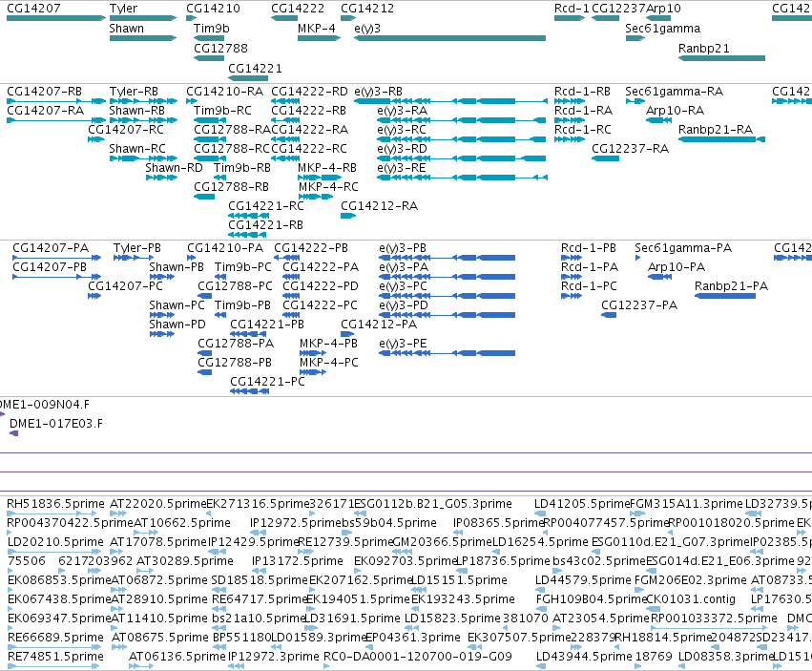
Task: Click the Arp10-PA protein label
Action: pos(677,267)
